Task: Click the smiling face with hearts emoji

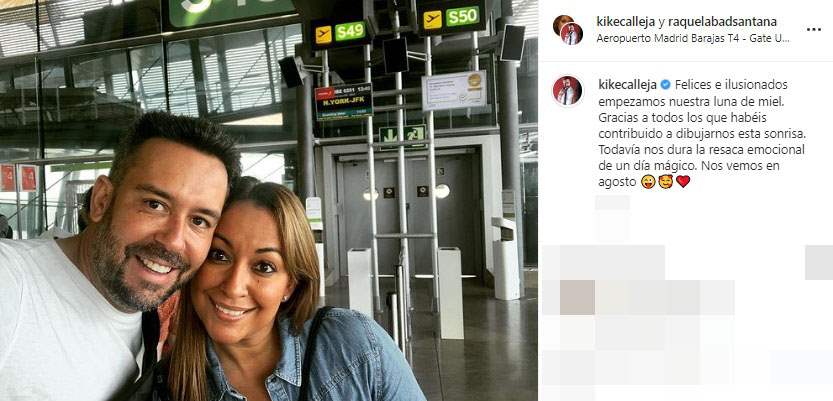Action: click(666, 182)
